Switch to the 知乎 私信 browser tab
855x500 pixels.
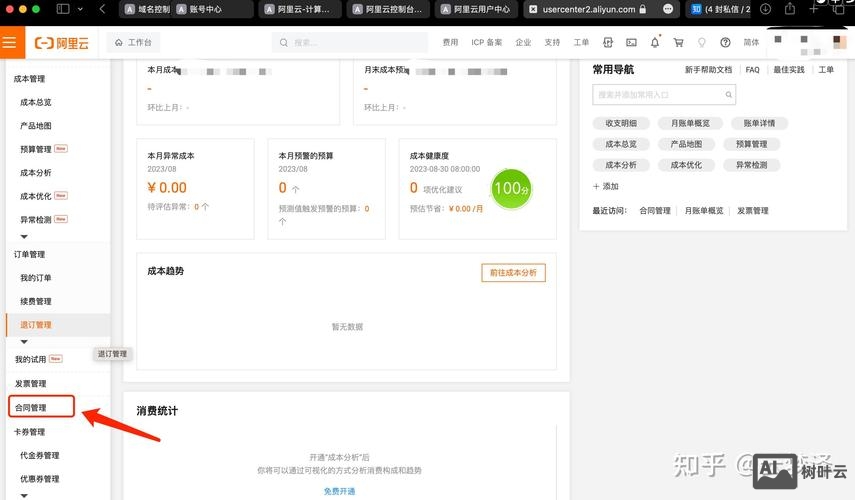pyautogui.click(x=720, y=9)
